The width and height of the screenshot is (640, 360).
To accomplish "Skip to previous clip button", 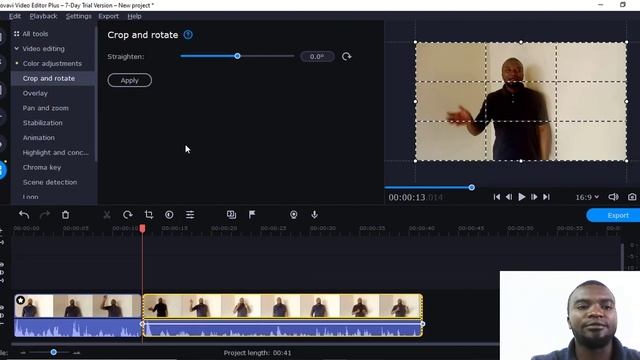I will click(x=497, y=197).
